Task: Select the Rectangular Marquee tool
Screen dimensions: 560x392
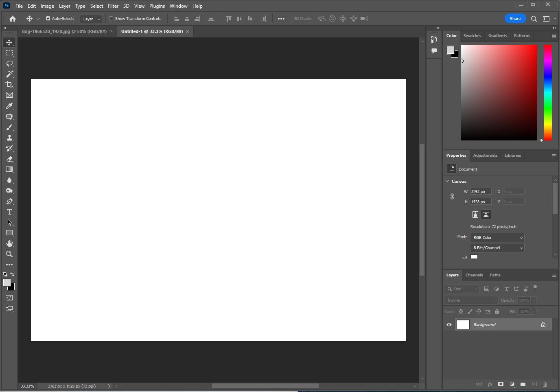Action: pyautogui.click(x=9, y=53)
